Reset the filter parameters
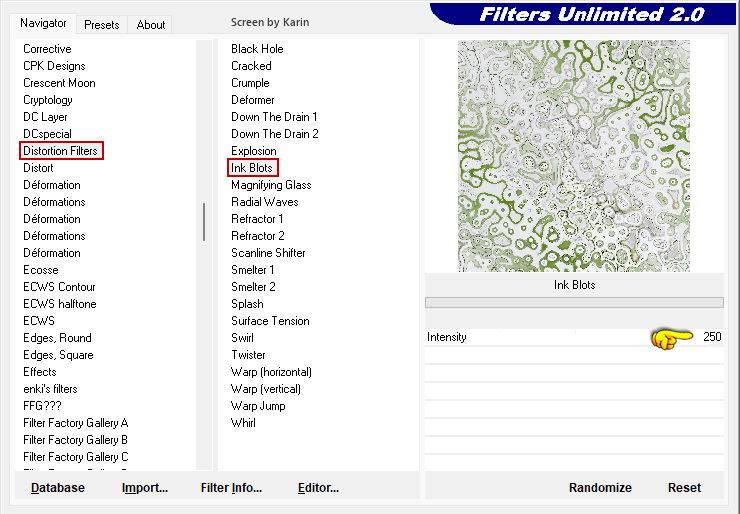 click(x=684, y=488)
